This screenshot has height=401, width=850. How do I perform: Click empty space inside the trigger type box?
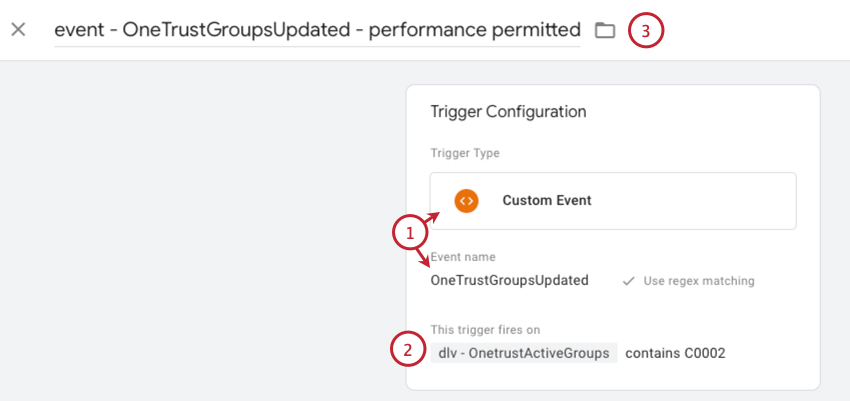tap(700, 200)
